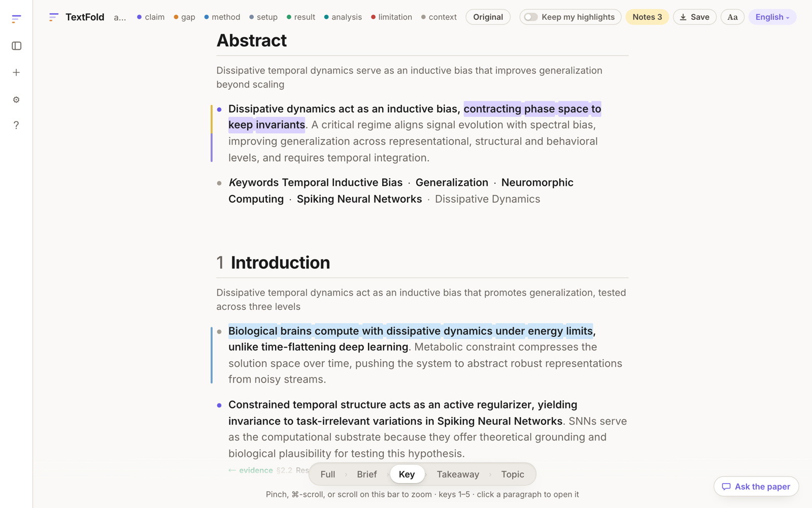This screenshot has height=508, width=812.
Task: Expand the Biological brains paragraph
Action: point(425,355)
